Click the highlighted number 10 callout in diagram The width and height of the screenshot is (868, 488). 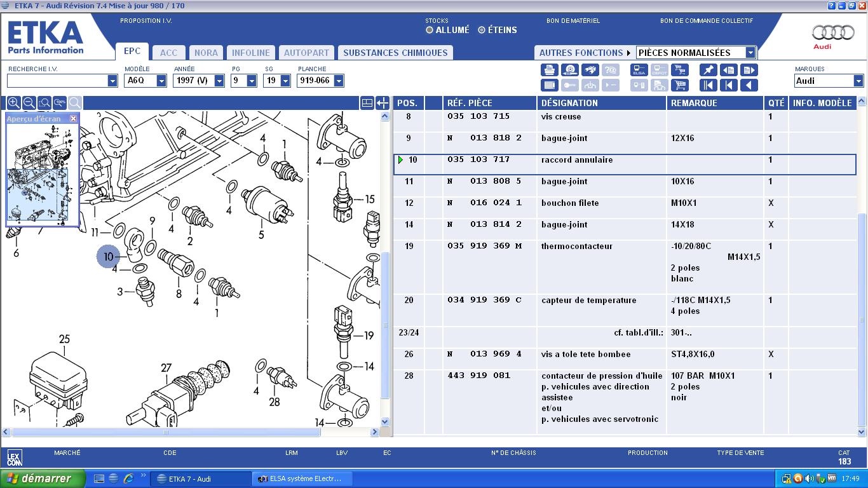click(108, 257)
